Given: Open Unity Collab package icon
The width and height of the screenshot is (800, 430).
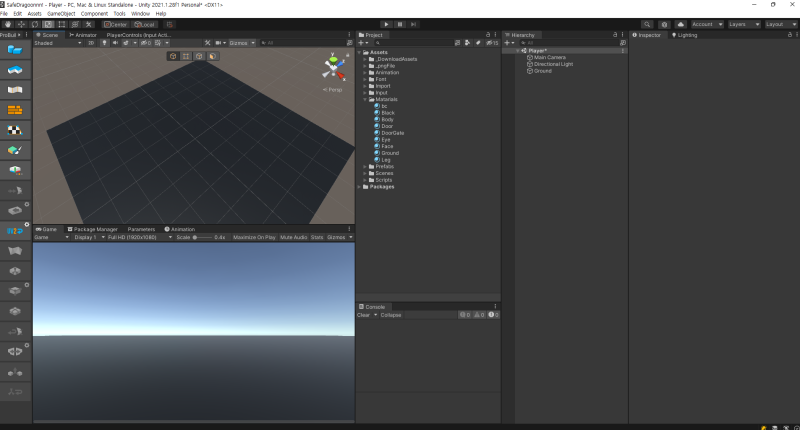Looking at the screenshot, I should coord(664,24).
